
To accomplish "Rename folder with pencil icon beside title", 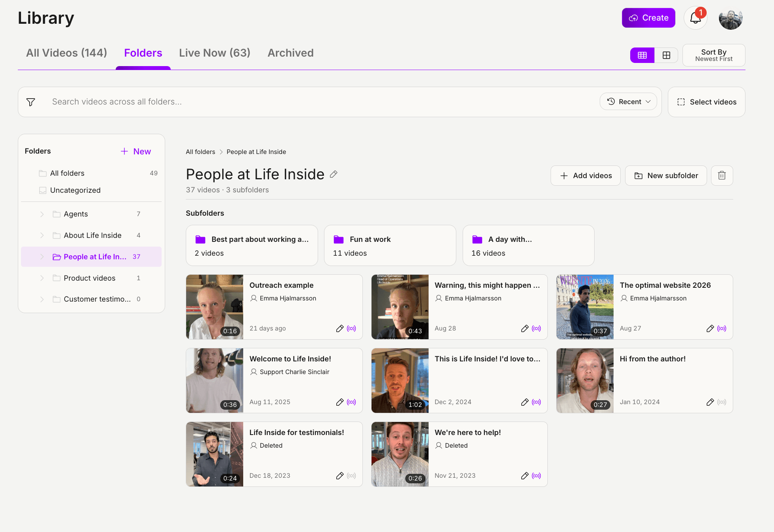I will (x=334, y=174).
